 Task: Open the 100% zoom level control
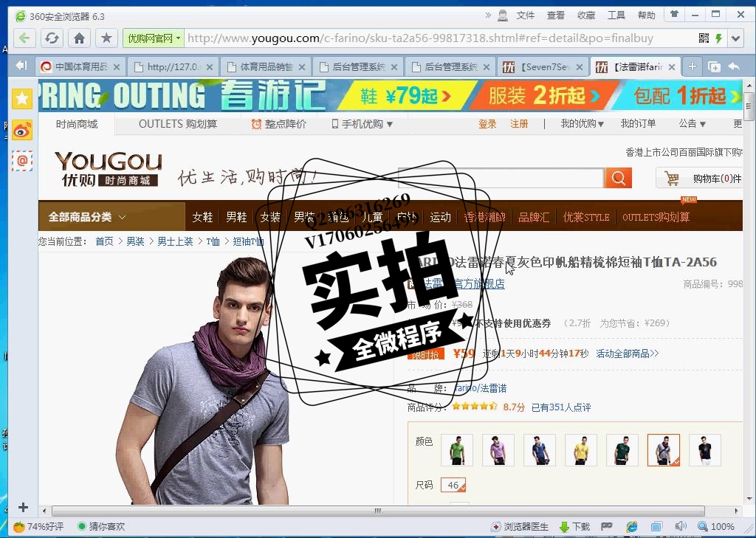[716, 526]
